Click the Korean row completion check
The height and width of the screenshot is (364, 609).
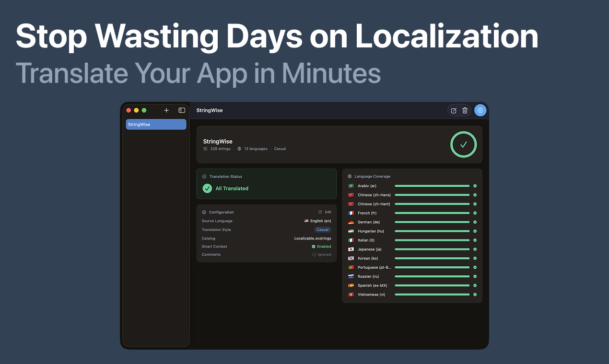pos(475,259)
